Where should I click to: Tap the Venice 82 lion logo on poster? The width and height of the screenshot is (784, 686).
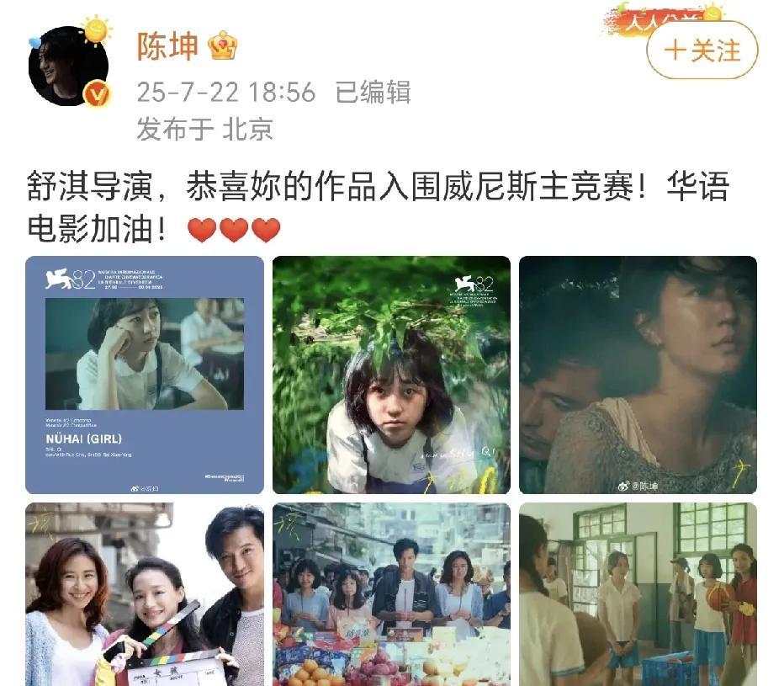[x=70, y=279]
